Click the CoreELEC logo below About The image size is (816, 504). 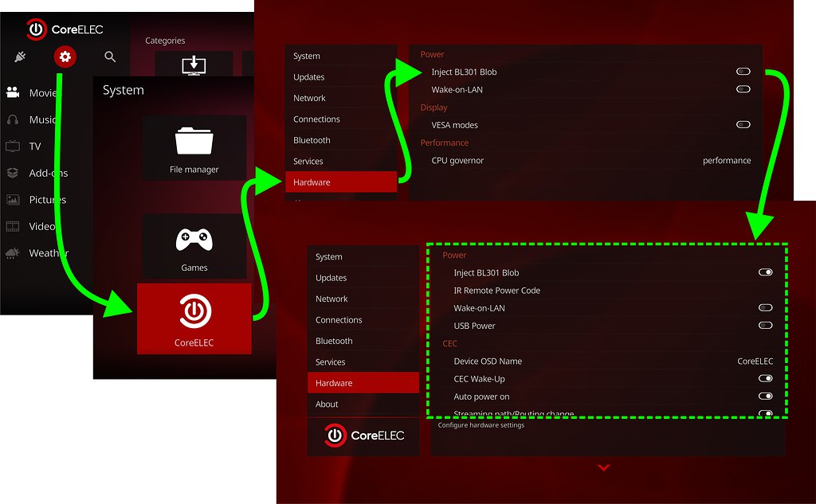click(363, 436)
